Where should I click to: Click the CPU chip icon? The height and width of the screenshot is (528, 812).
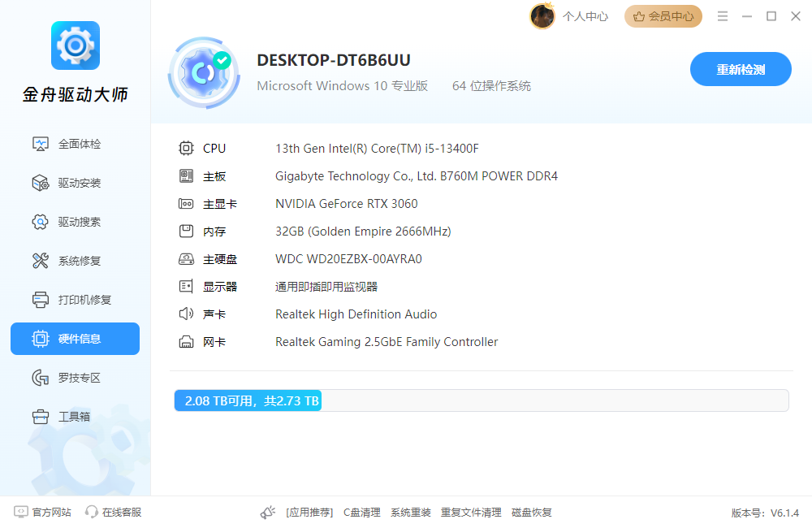pyautogui.click(x=186, y=148)
